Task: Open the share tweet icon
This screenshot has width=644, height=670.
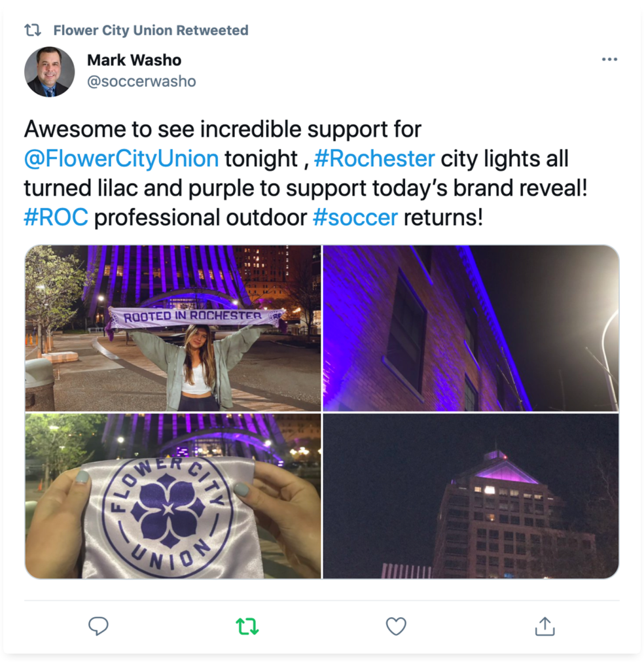Action: click(545, 626)
